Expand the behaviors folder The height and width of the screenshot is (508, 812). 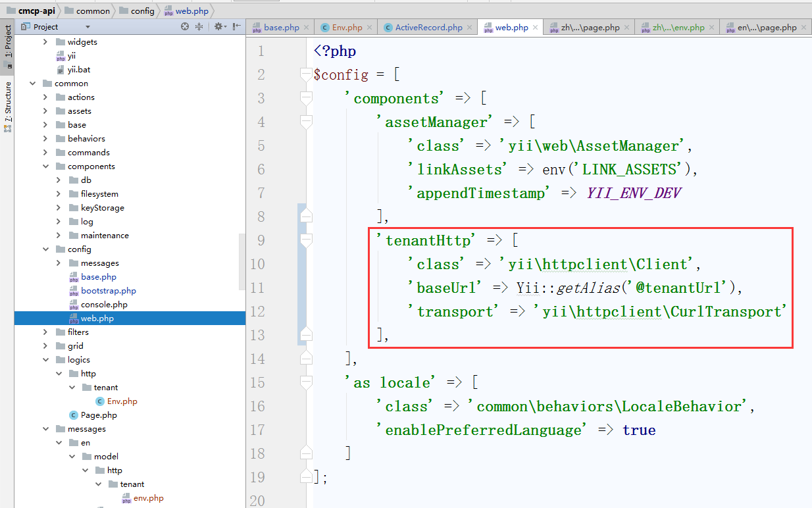click(45, 139)
